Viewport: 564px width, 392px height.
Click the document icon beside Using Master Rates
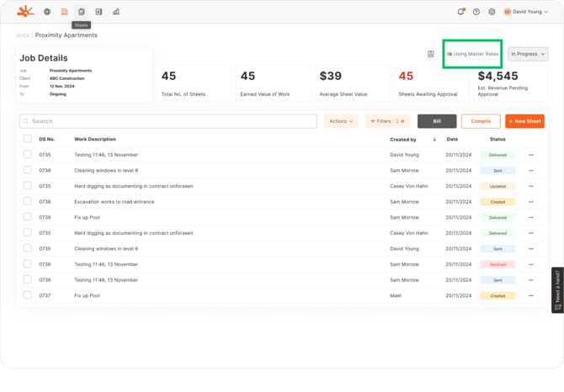pyautogui.click(x=431, y=54)
